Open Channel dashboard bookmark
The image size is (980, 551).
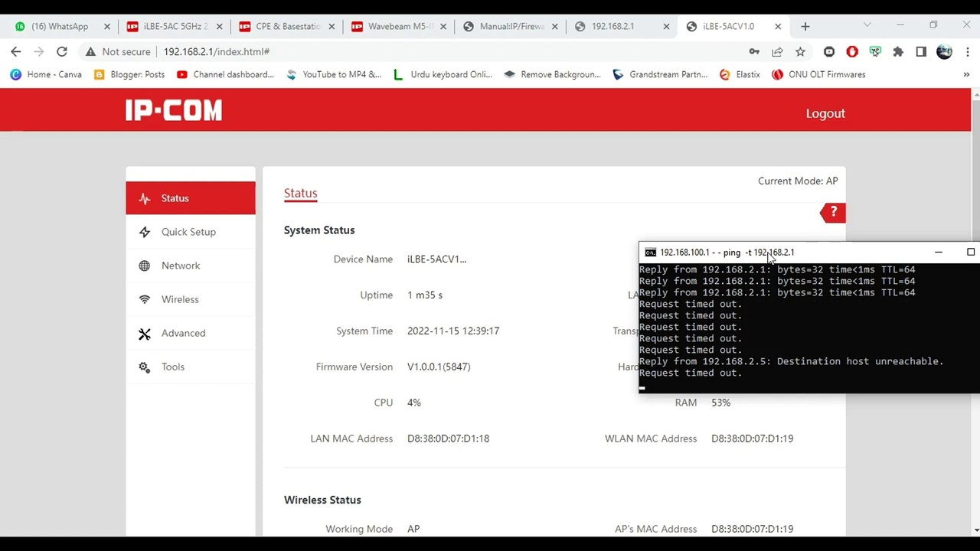click(x=225, y=74)
